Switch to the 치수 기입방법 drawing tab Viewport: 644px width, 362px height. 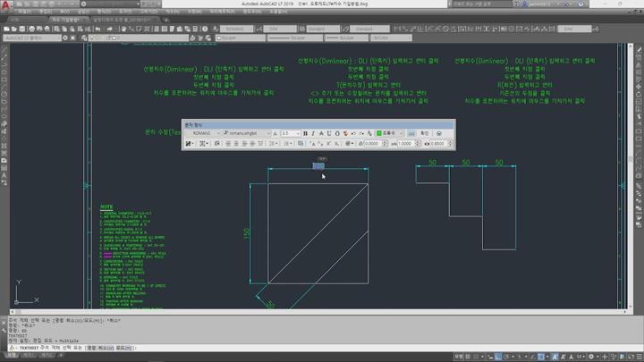click(68, 20)
